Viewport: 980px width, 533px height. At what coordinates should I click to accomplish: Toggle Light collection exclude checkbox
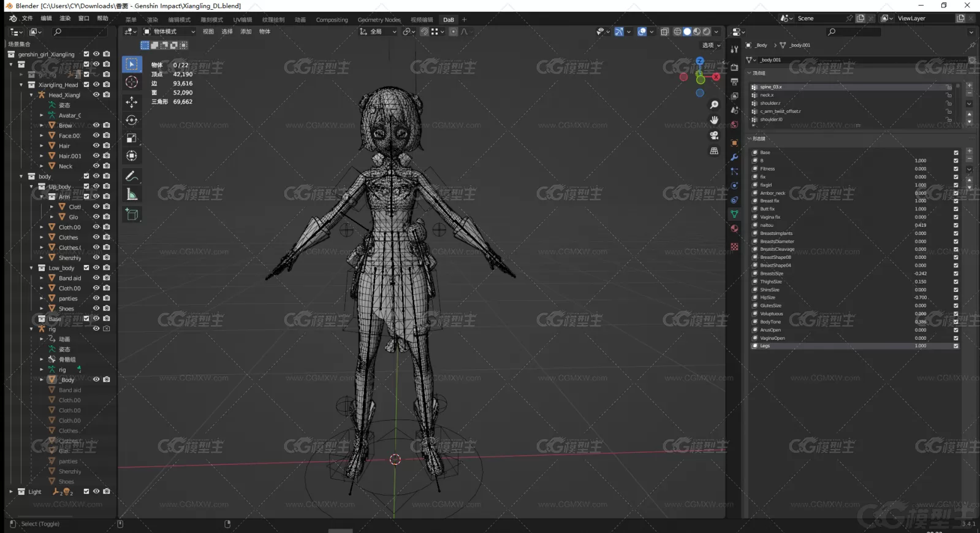point(86,491)
